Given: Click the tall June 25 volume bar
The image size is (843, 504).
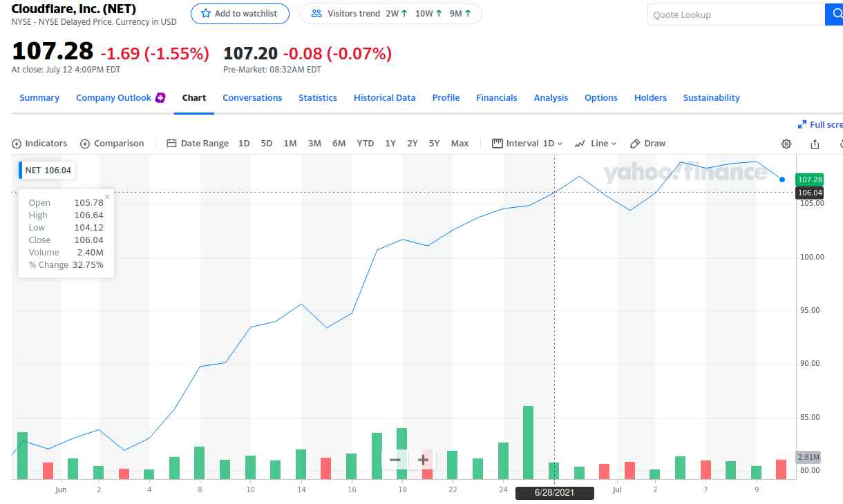Looking at the screenshot, I should 529,443.
